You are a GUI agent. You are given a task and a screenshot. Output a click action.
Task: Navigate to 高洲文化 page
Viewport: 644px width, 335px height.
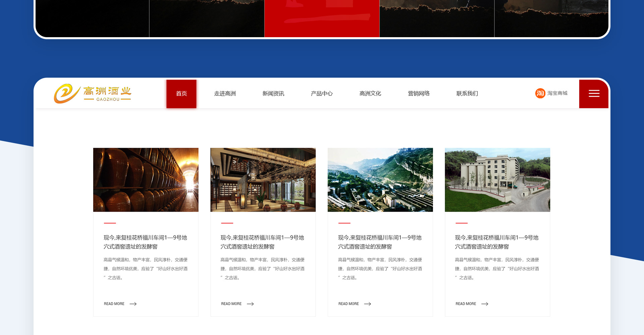(x=370, y=94)
